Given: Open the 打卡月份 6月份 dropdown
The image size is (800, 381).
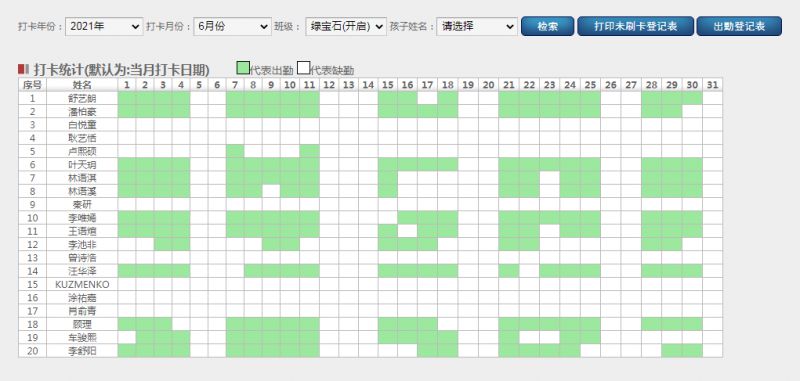Looking at the screenshot, I should coord(232,27).
